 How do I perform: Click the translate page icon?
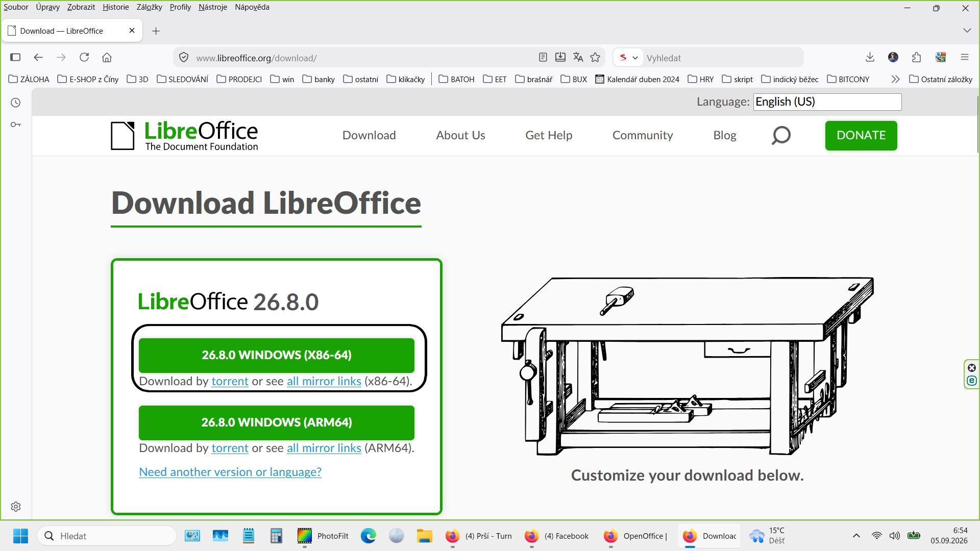pyautogui.click(x=578, y=58)
